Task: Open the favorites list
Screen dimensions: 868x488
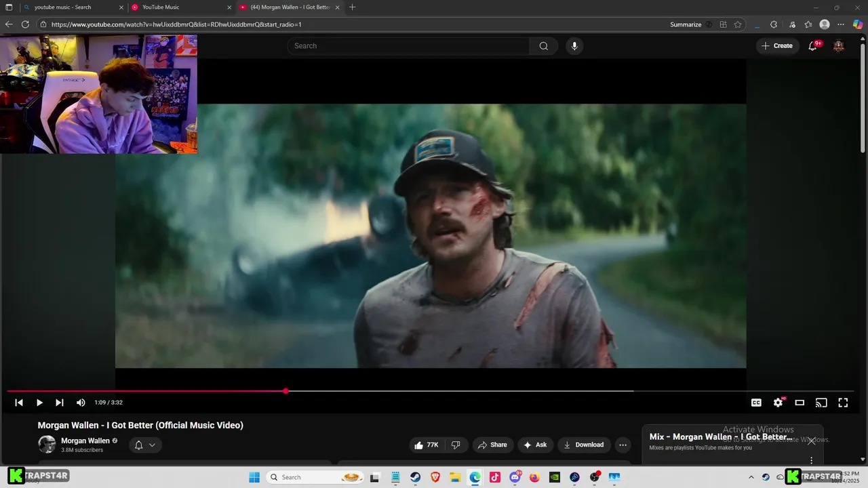Action: (x=808, y=24)
